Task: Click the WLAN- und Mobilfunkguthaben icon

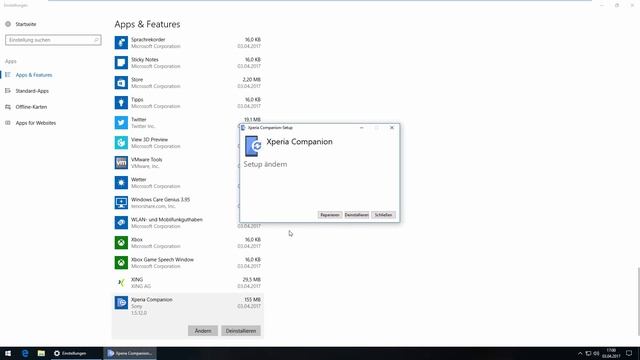Action: [x=121, y=222]
